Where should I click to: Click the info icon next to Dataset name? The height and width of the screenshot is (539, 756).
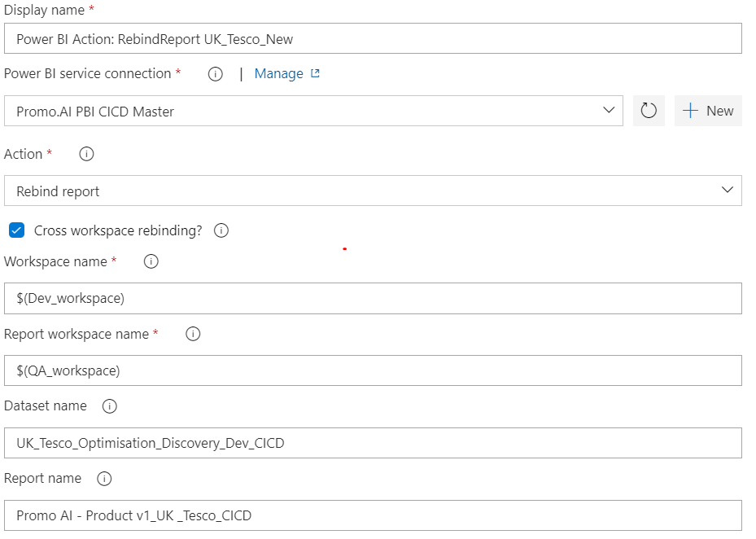pos(109,405)
